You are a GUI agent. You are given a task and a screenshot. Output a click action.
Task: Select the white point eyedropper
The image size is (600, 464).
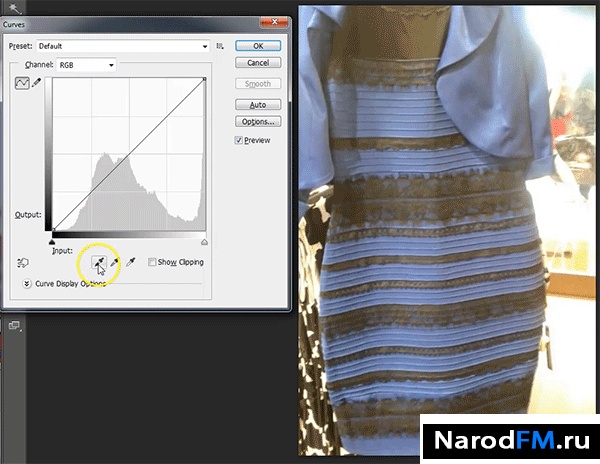point(130,262)
